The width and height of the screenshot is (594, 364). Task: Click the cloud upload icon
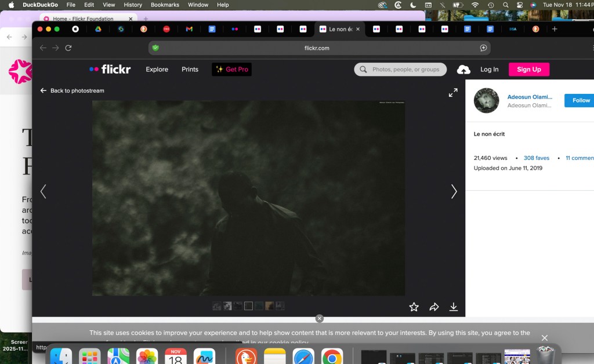pyautogui.click(x=463, y=70)
